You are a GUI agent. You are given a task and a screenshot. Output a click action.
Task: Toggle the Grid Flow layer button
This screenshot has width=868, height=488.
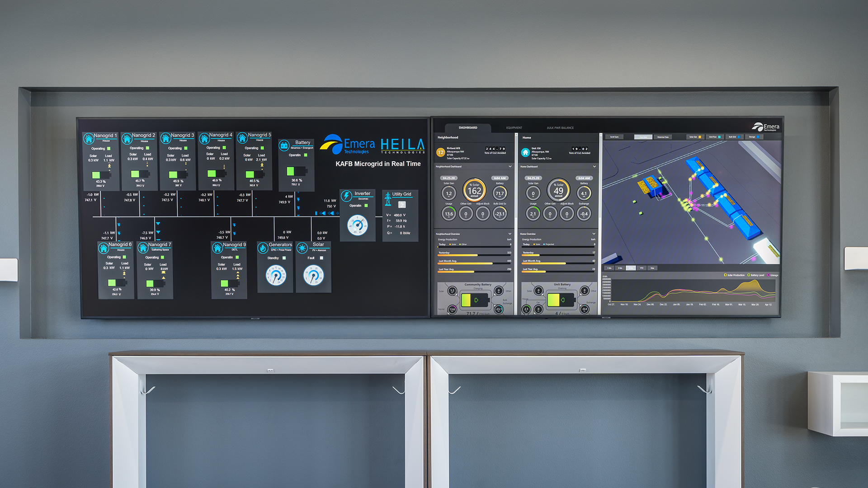(x=715, y=137)
